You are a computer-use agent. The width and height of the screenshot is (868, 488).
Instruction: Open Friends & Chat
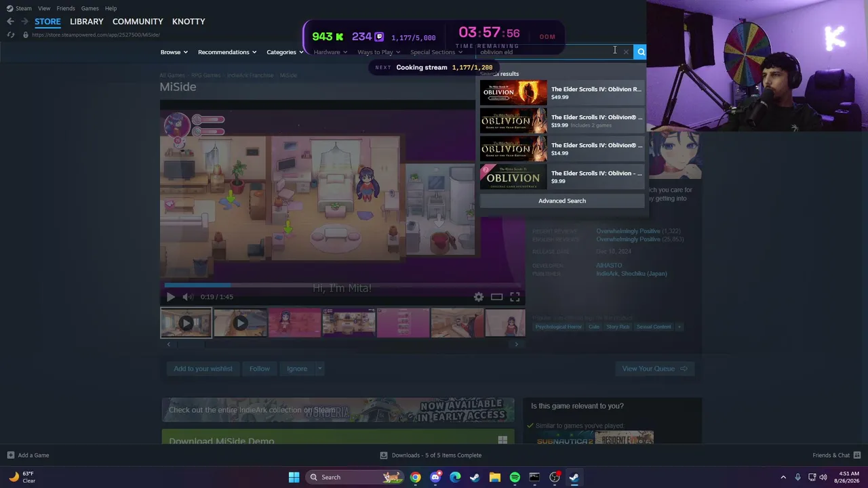(836, 455)
